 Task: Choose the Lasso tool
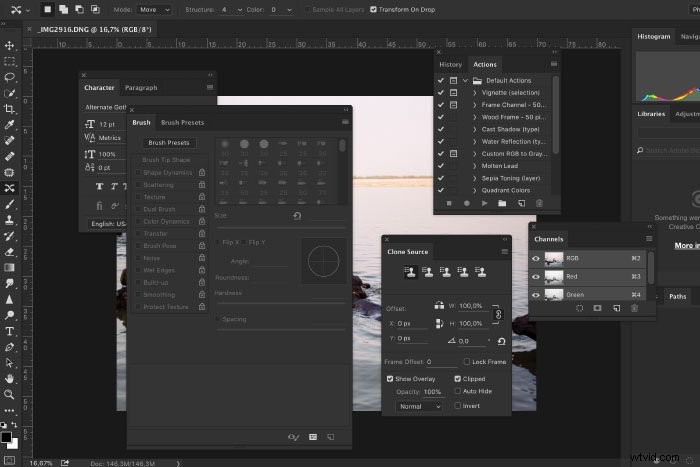click(x=9, y=77)
